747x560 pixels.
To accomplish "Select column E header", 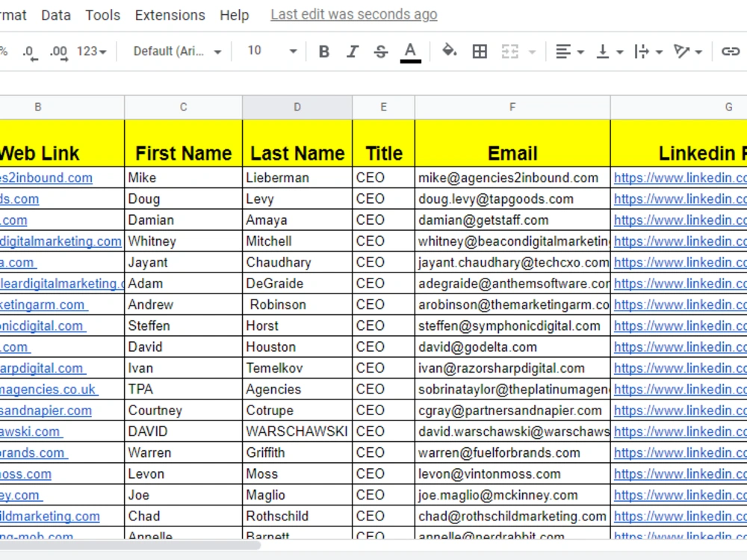I will coord(383,107).
